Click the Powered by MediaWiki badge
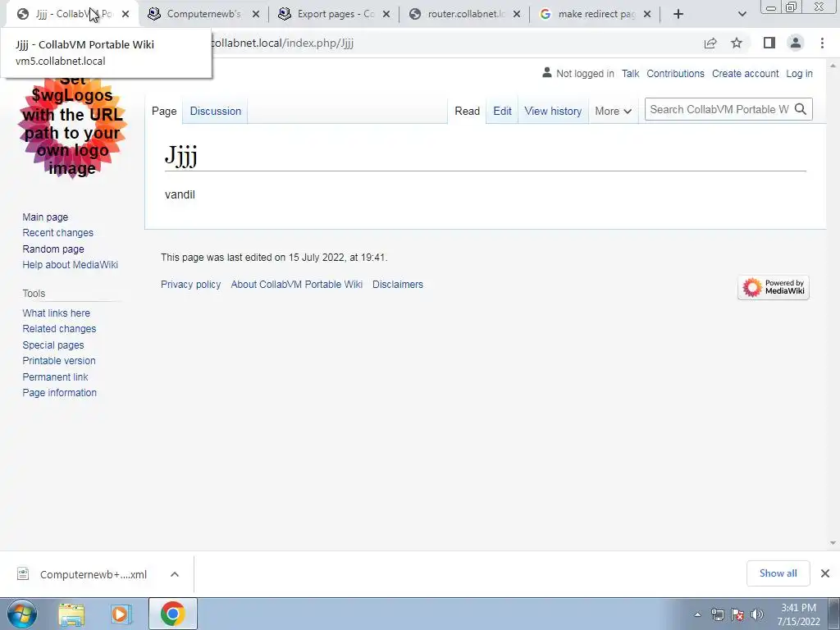 click(x=774, y=288)
